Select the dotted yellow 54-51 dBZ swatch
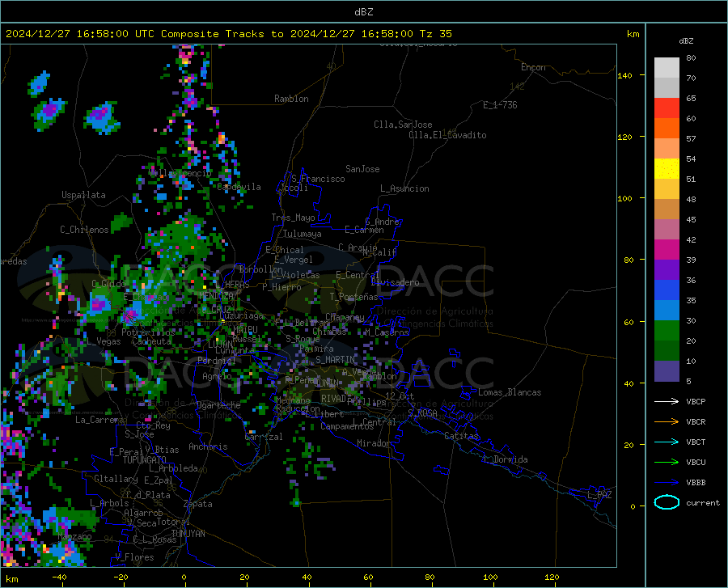728x588 pixels. [x=667, y=168]
